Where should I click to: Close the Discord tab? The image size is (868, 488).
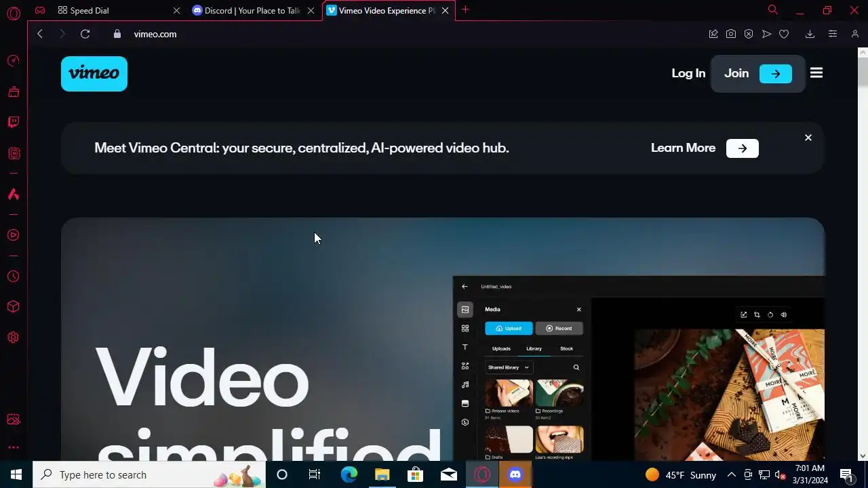click(x=311, y=10)
